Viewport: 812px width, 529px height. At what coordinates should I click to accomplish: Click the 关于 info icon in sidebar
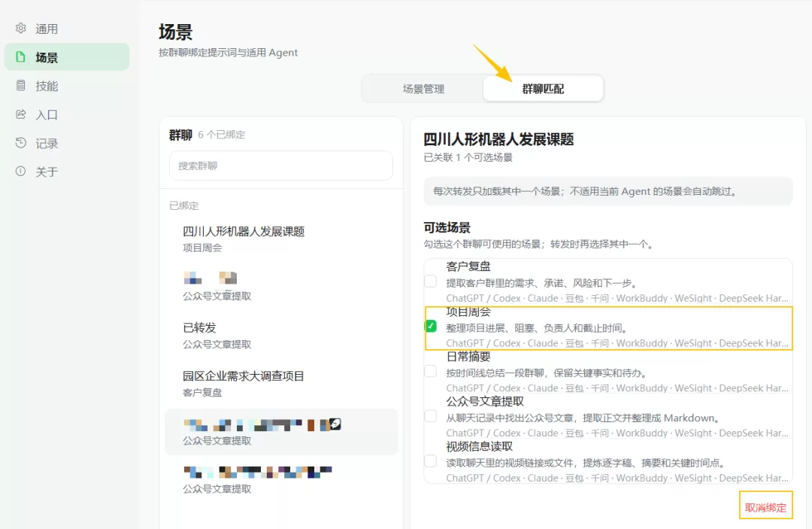tap(21, 172)
